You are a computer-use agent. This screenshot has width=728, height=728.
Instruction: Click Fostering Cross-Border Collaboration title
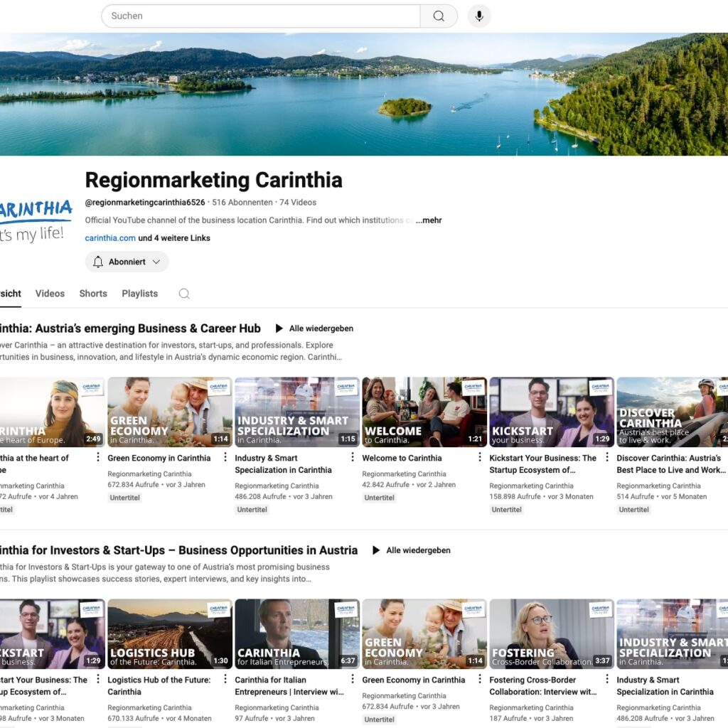click(542, 686)
